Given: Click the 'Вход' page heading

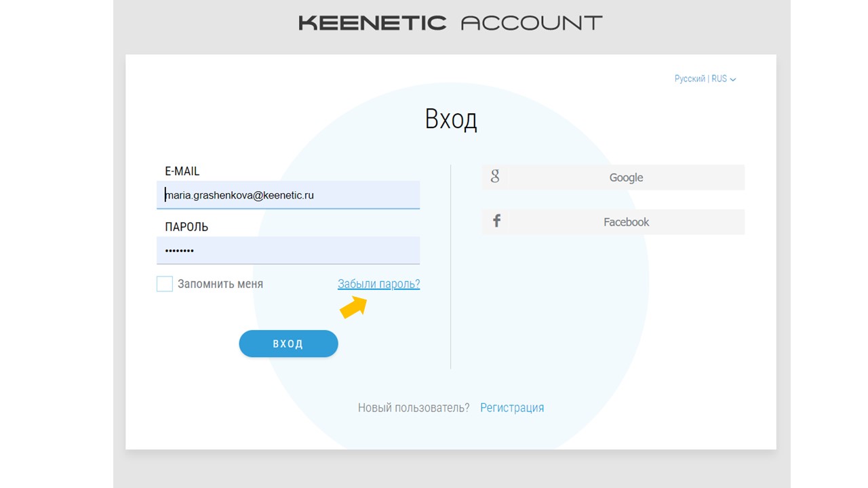Looking at the screenshot, I should 451,119.
